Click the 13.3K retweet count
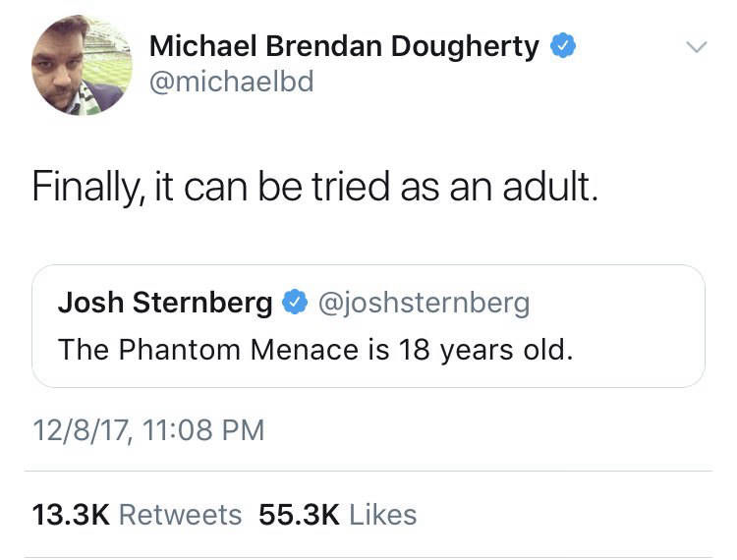The image size is (737, 560). point(71,515)
